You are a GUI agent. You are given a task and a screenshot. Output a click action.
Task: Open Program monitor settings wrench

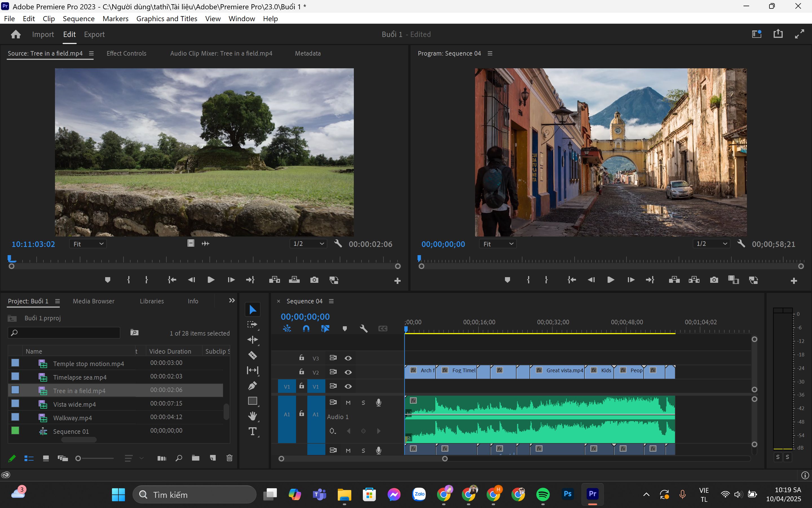(741, 244)
